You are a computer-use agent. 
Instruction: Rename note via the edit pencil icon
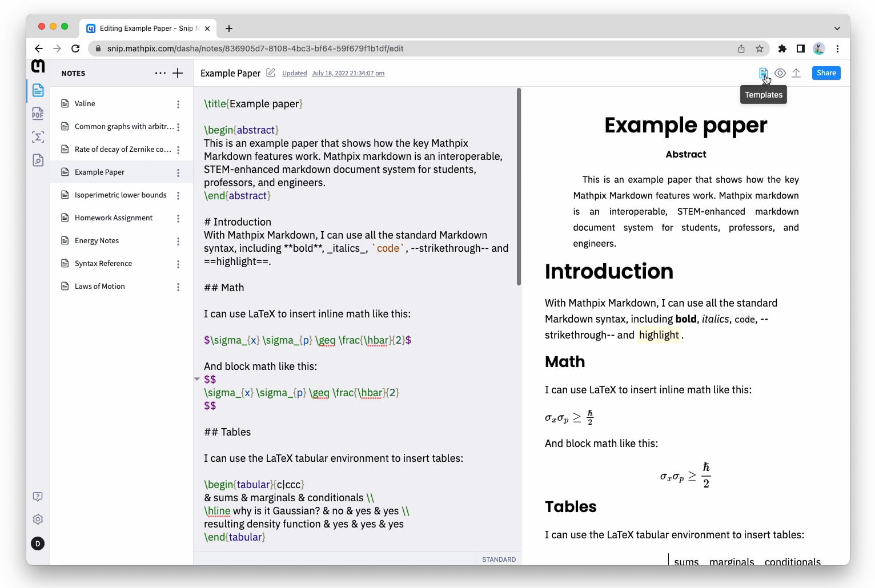tap(271, 73)
